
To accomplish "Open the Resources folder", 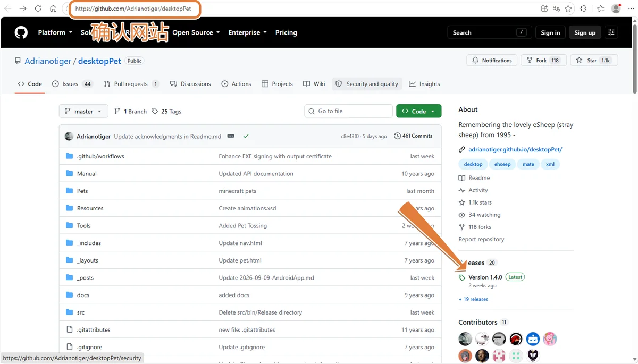I will [x=90, y=208].
